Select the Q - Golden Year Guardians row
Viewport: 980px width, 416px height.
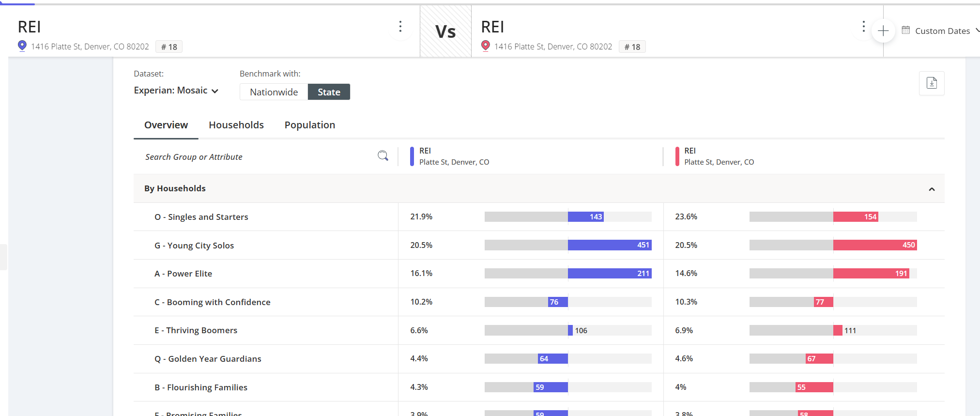tap(539, 359)
